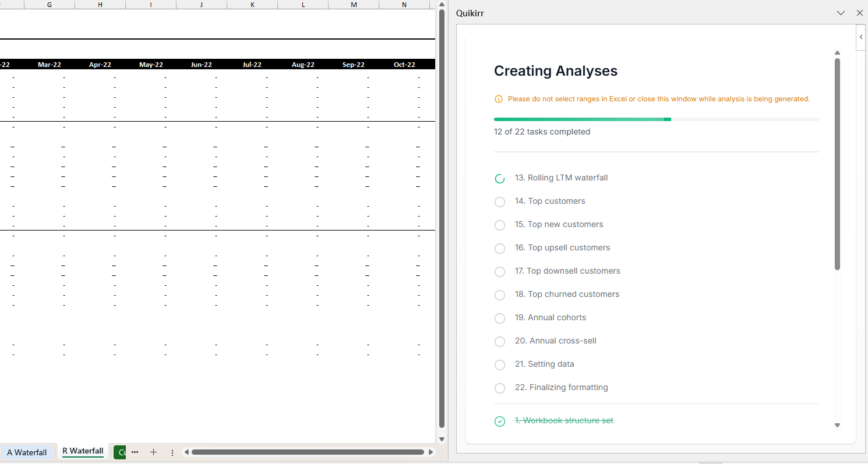Add a new worksheet with the plus icon
The image size is (868, 464).
coord(153,452)
